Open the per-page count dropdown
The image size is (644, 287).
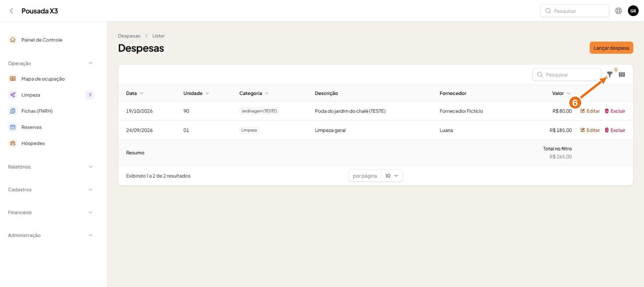tap(392, 176)
